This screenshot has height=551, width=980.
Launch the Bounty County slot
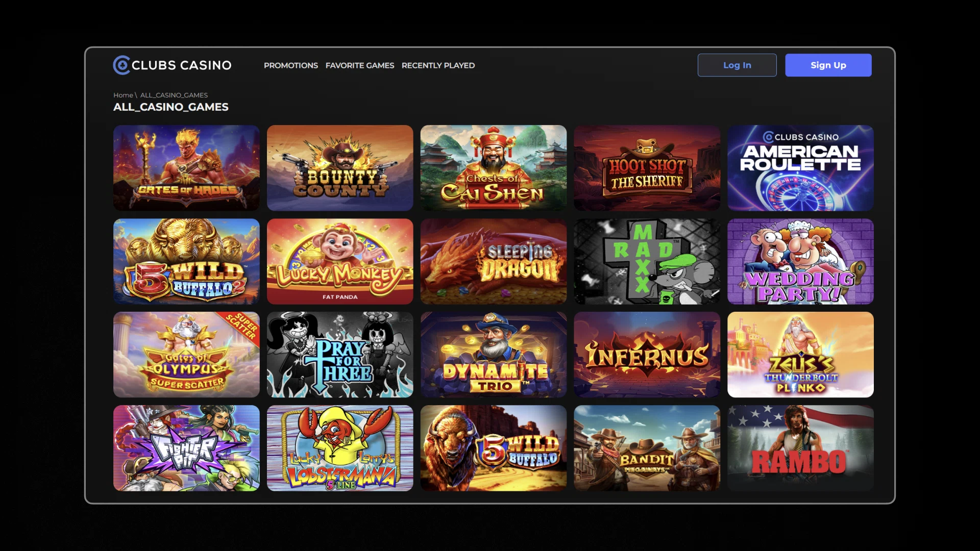pyautogui.click(x=340, y=168)
